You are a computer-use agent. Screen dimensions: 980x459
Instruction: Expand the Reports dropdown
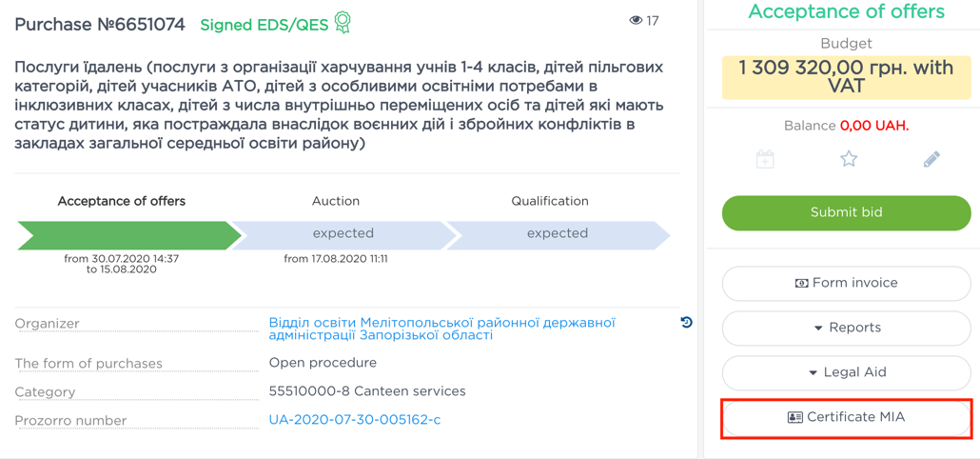pyautogui.click(x=846, y=328)
